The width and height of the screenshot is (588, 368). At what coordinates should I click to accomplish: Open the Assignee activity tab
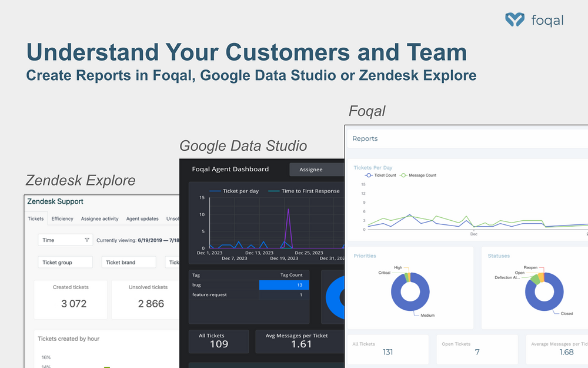click(x=100, y=218)
